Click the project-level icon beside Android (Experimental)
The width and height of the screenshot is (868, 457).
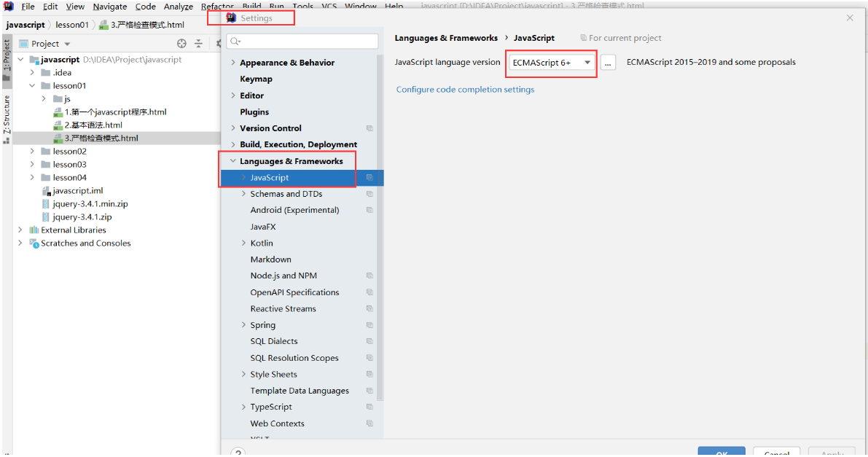coord(370,211)
